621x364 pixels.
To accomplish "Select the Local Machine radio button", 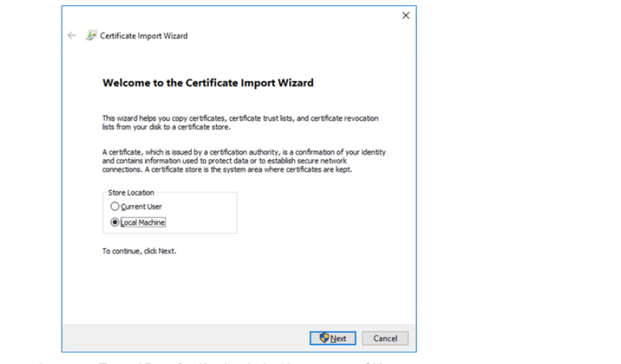I will pos(115,223).
